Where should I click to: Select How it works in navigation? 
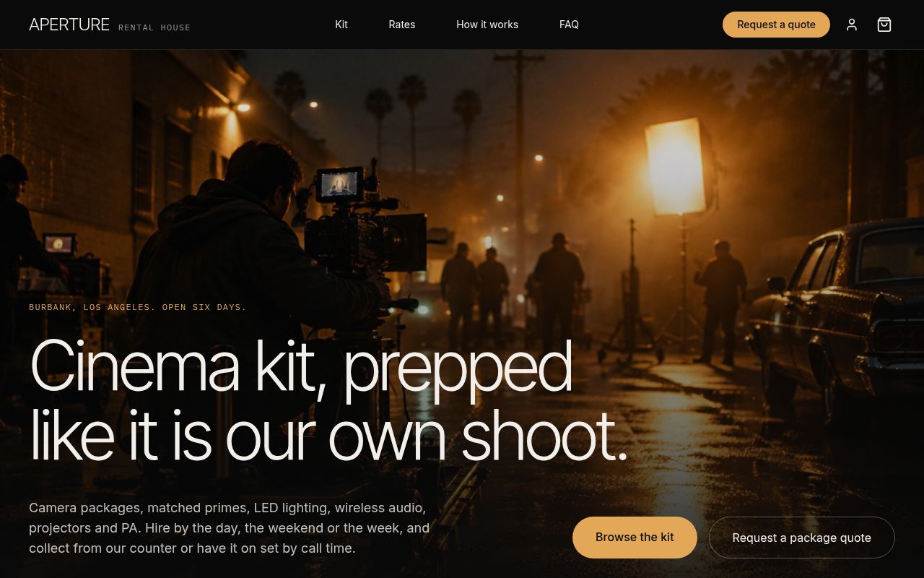[487, 25]
